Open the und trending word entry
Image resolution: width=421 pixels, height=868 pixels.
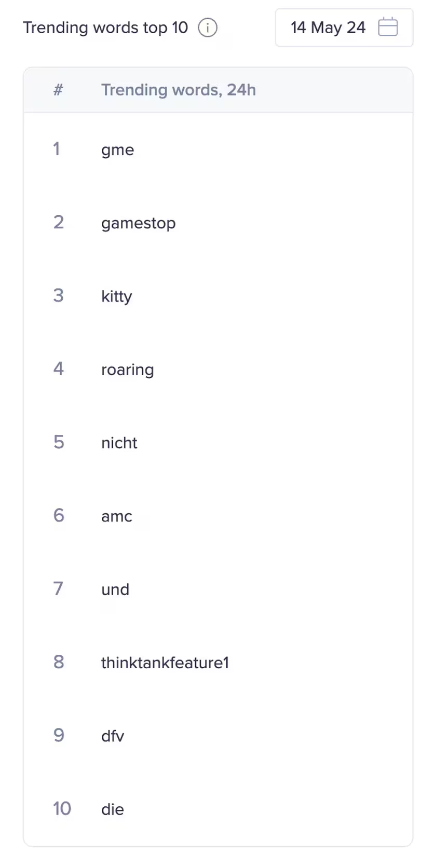click(x=115, y=590)
